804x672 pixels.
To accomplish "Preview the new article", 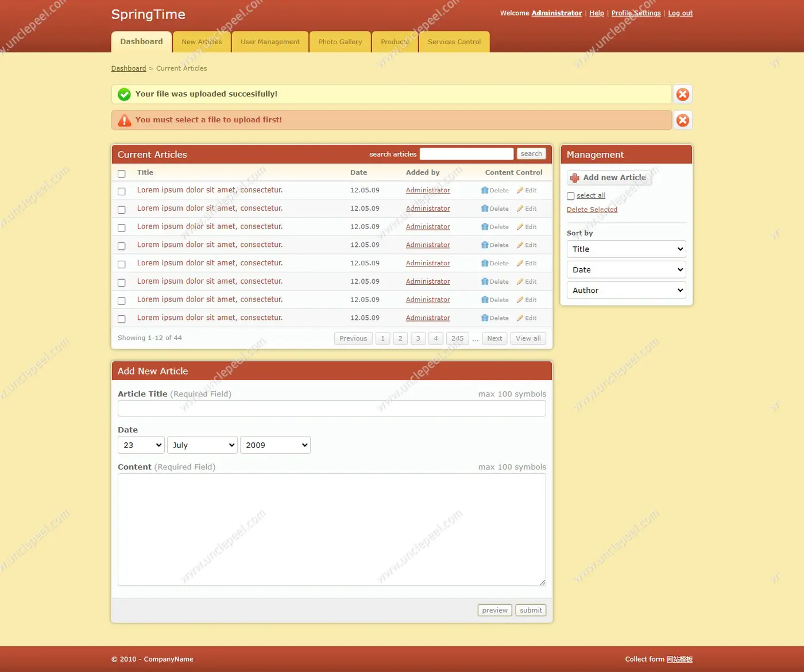I will coord(494,611).
